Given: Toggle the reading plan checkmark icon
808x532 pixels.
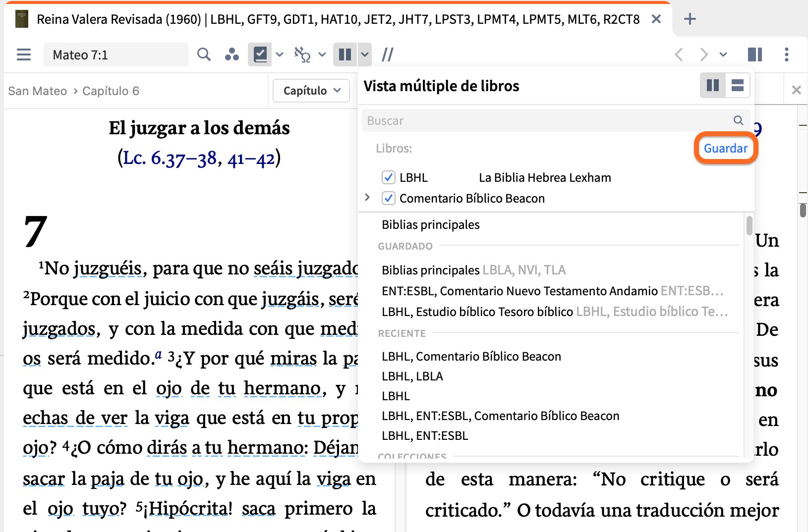Looking at the screenshot, I should [x=260, y=54].
